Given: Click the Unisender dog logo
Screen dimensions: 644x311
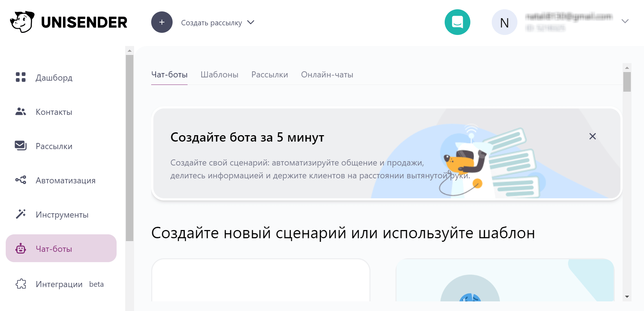Looking at the screenshot, I should point(22,22).
